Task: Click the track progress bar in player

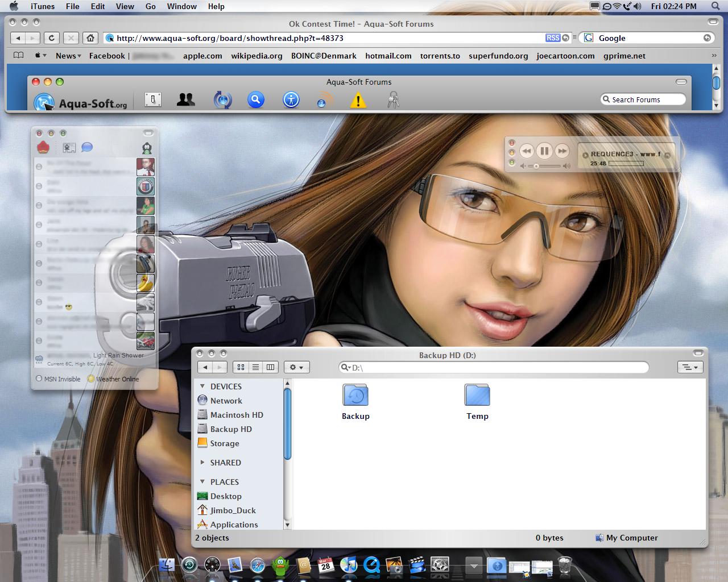Action: pos(626,163)
